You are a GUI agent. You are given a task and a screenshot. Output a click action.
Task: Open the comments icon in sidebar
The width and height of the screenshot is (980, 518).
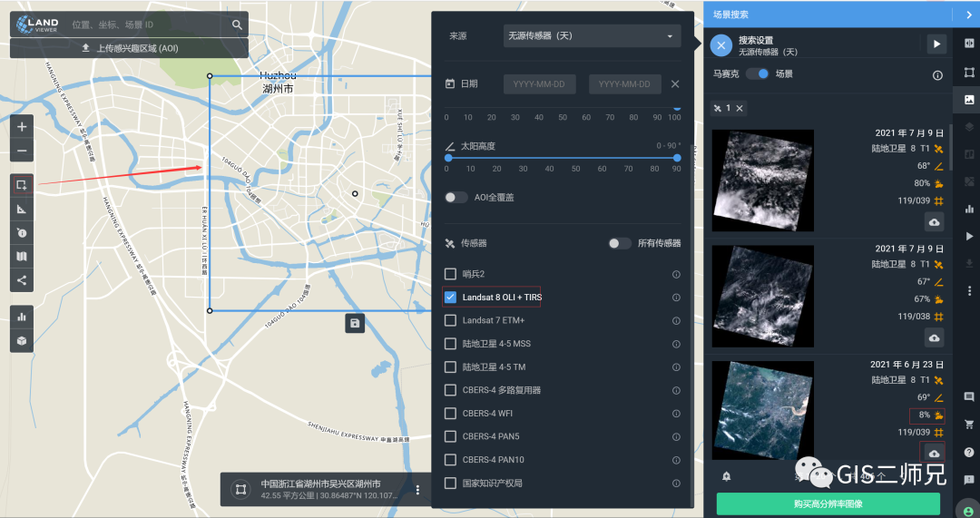(x=969, y=396)
